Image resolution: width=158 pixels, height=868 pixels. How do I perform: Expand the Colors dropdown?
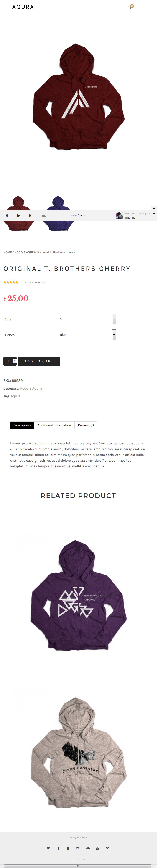tap(114, 335)
